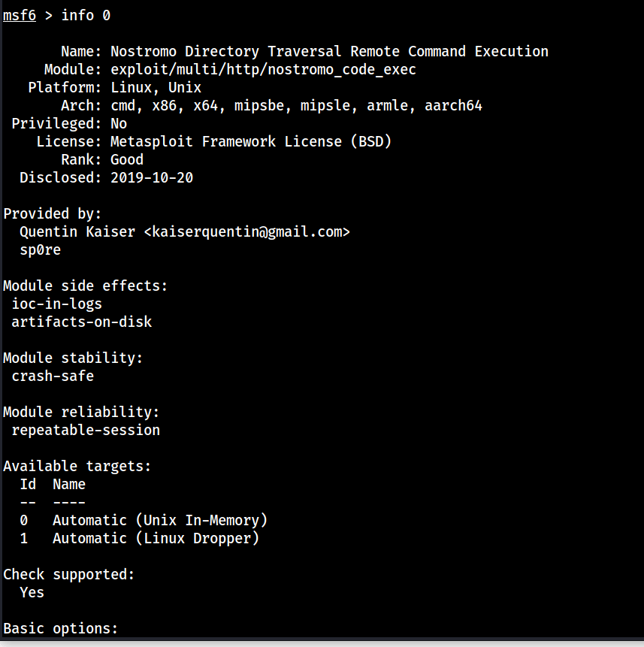Click the Rank value 'Good'
644x647 pixels.
(127, 160)
